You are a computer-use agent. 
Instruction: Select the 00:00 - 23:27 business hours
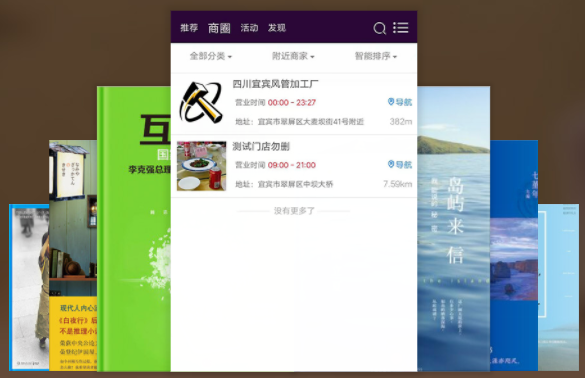coord(292,103)
